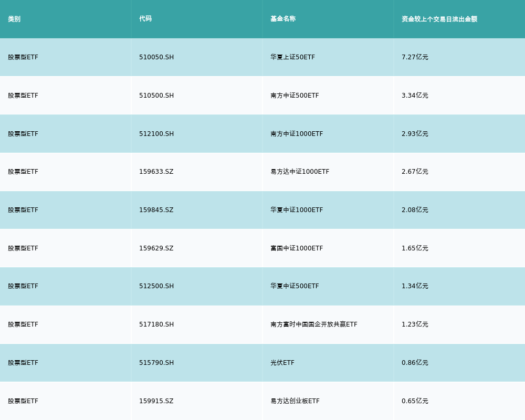The height and width of the screenshot is (420, 525).
Task: Click the 2.67亿元 outflow value
Action: point(415,172)
